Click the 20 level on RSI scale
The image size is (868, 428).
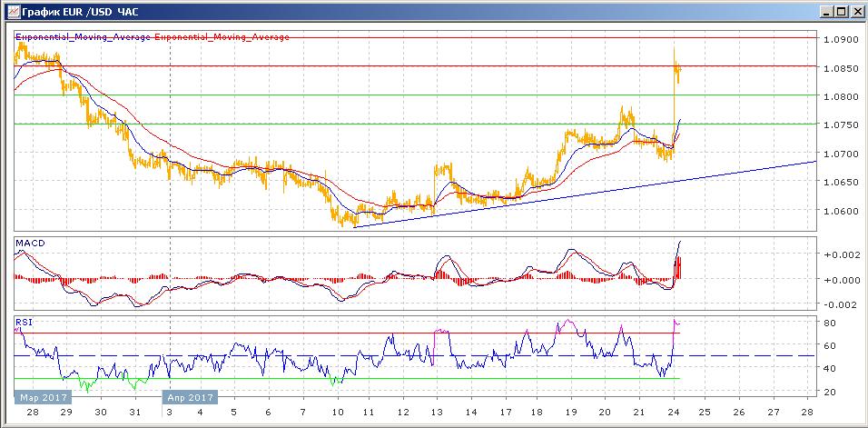click(x=829, y=392)
